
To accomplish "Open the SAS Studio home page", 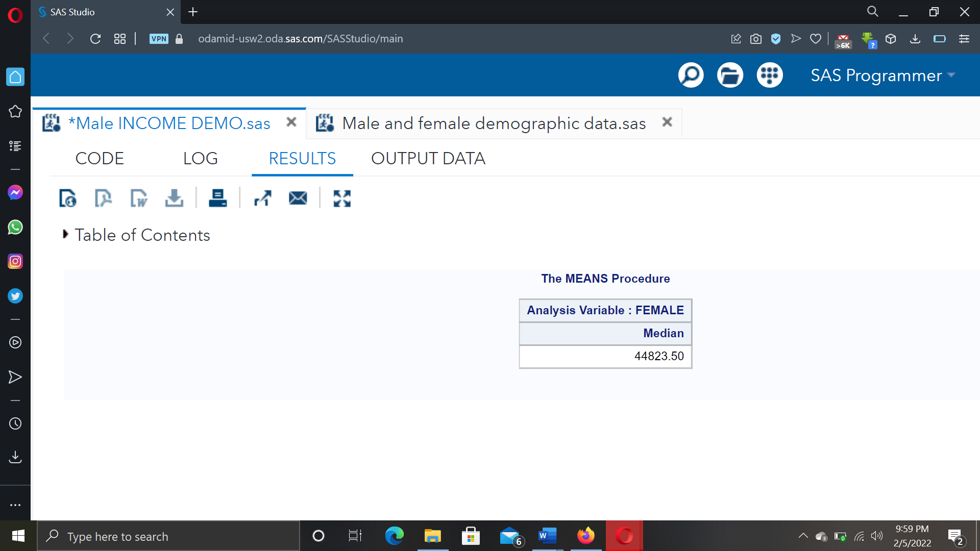I will coord(15,77).
